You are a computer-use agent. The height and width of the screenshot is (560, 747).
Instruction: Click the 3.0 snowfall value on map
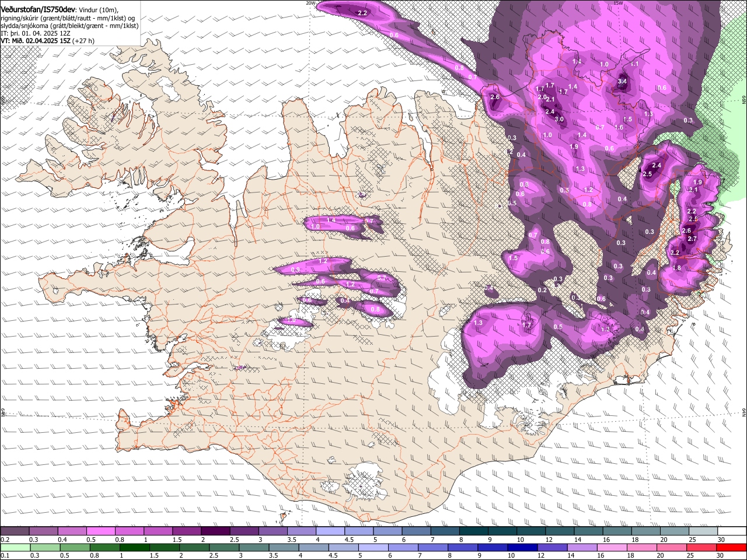pos(559,119)
